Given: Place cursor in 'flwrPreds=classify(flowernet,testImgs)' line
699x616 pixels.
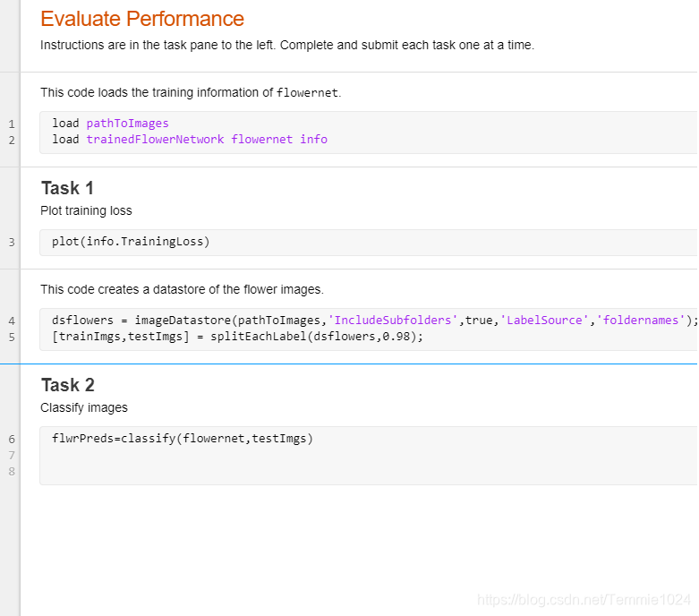Looking at the screenshot, I should click(x=183, y=439).
